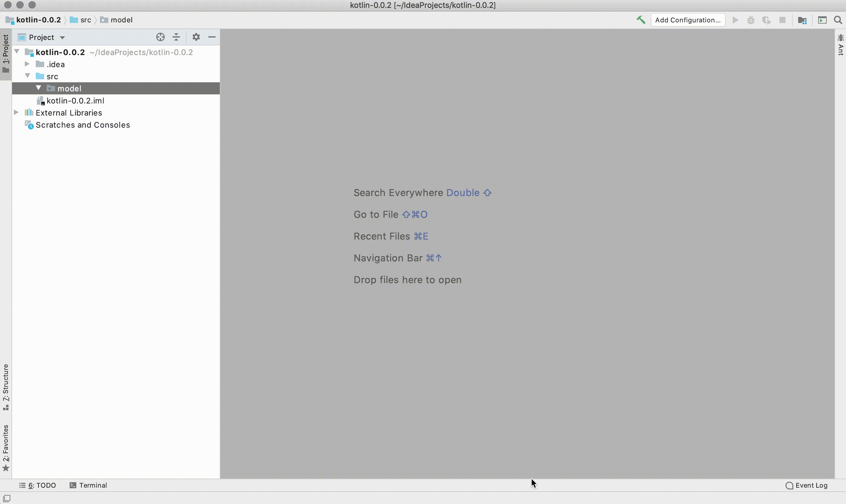Click Add Configuration button
846x504 pixels.
pyautogui.click(x=688, y=20)
